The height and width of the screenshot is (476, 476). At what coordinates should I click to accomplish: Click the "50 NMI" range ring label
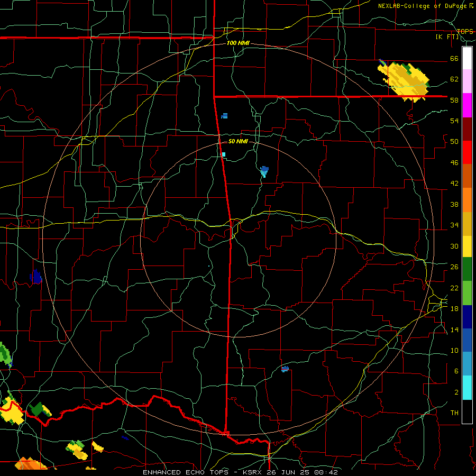[238, 141]
